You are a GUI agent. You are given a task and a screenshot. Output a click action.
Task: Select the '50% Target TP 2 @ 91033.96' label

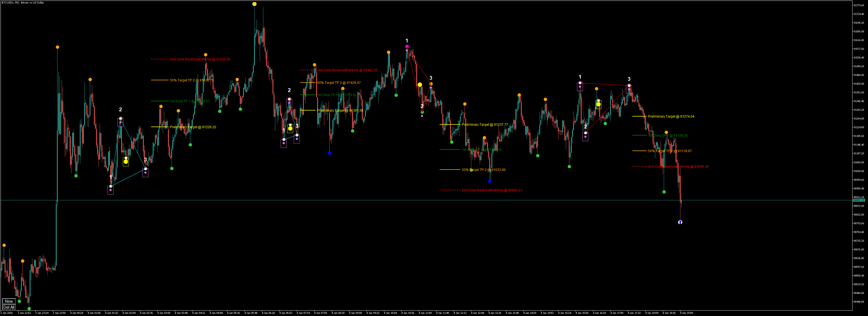[x=483, y=170]
